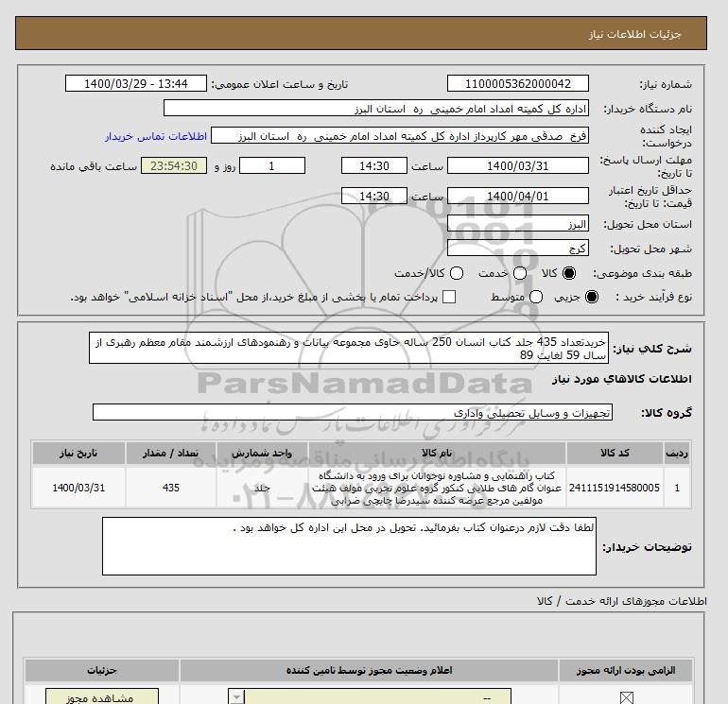Viewport: 728px width, 704px height.
Task: Click response deadline date 1400/03/31 field
Action: 518,165
